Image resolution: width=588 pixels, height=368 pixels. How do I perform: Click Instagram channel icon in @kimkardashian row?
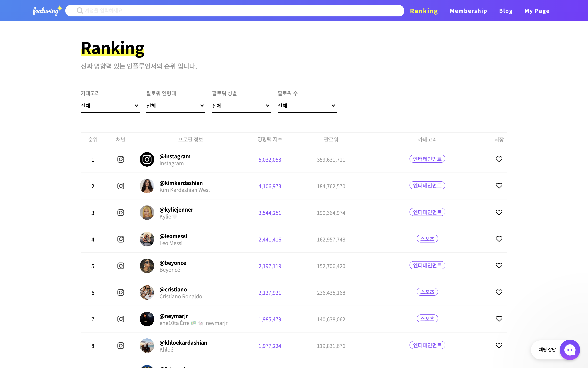pos(121,186)
